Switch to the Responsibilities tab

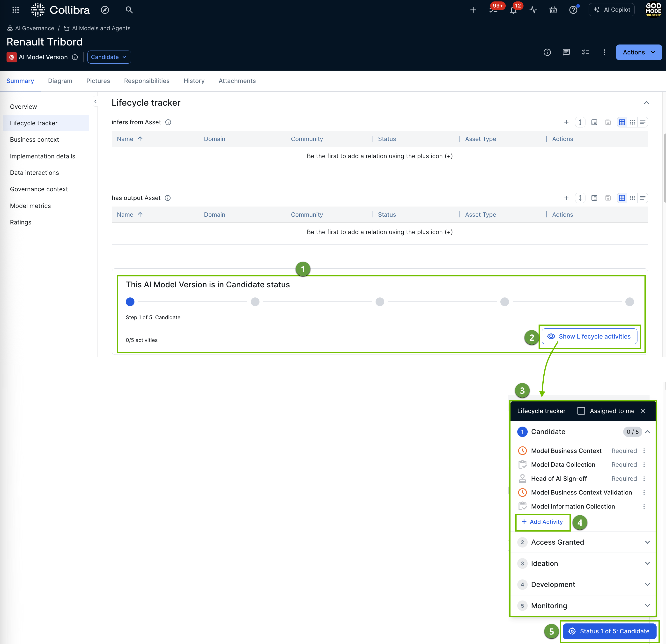(x=147, y=81)
